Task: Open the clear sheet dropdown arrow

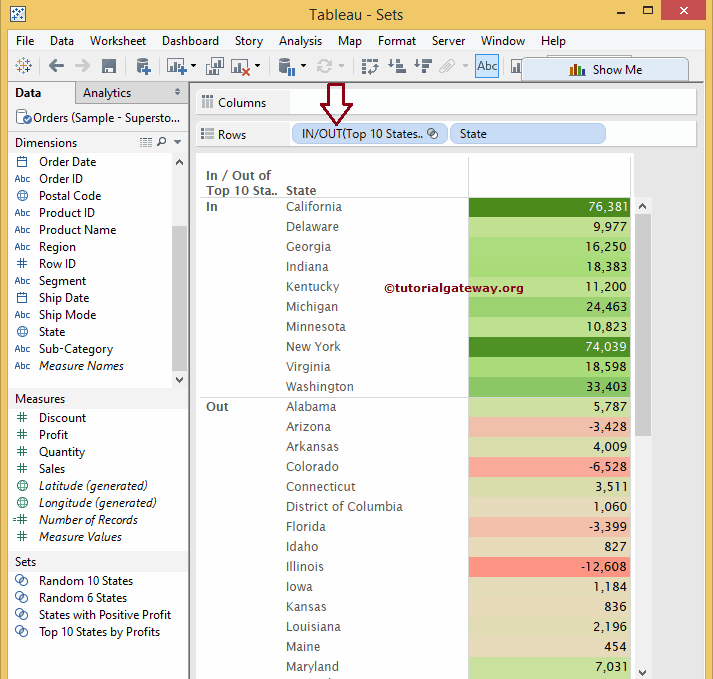Action: 258,67
